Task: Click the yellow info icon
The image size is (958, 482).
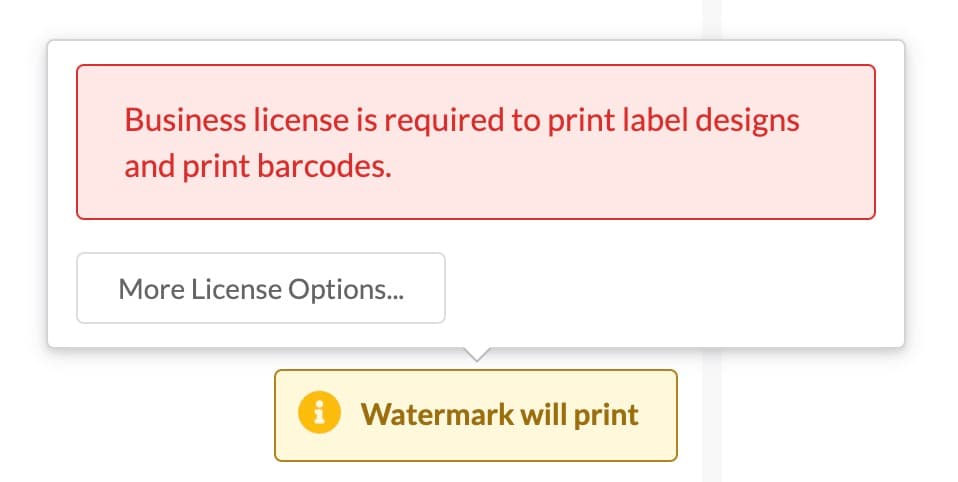Action: click(x=319, y=414)
